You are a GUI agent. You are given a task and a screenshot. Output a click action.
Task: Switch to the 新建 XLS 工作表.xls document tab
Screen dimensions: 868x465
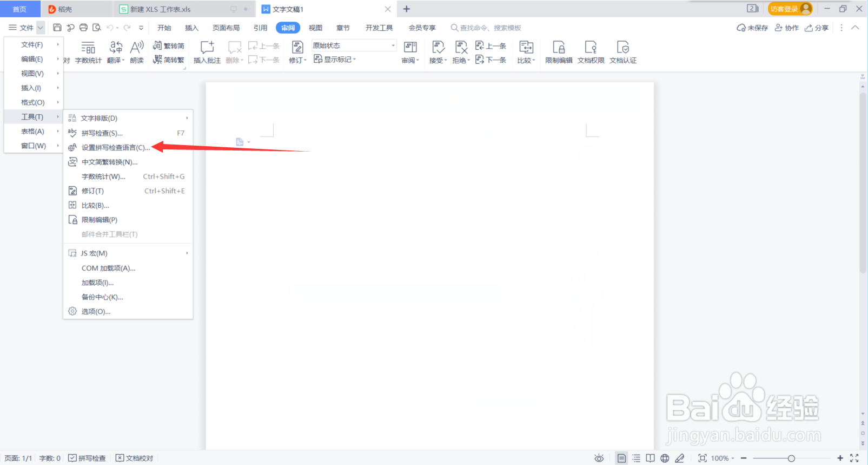coord(184,9)
